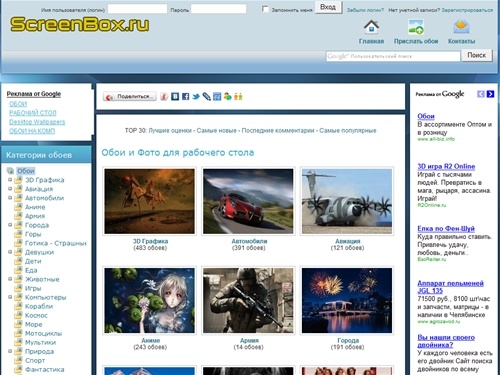Click the Прислать обои upload icon

click(416, 27)
